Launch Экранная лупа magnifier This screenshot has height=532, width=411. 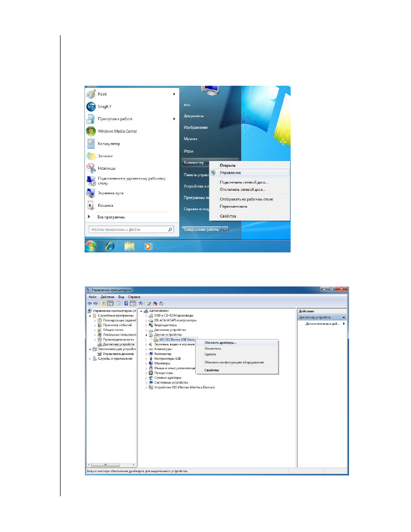click(110, 193)
